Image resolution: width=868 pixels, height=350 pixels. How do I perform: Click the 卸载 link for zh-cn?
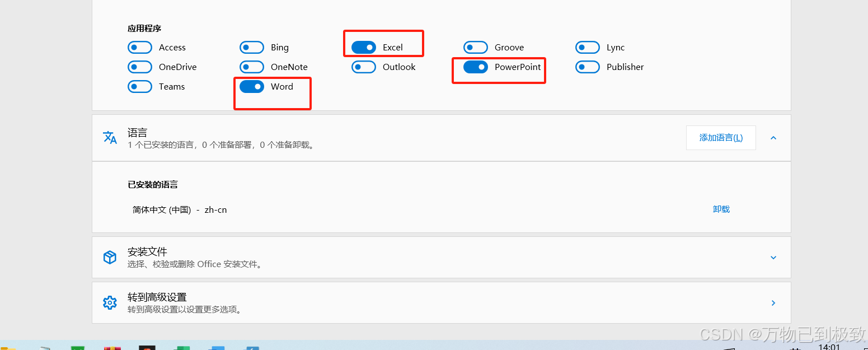721,209
